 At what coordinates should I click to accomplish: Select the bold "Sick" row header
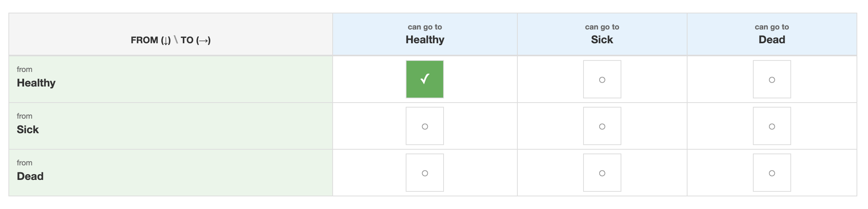pos(28,130)
